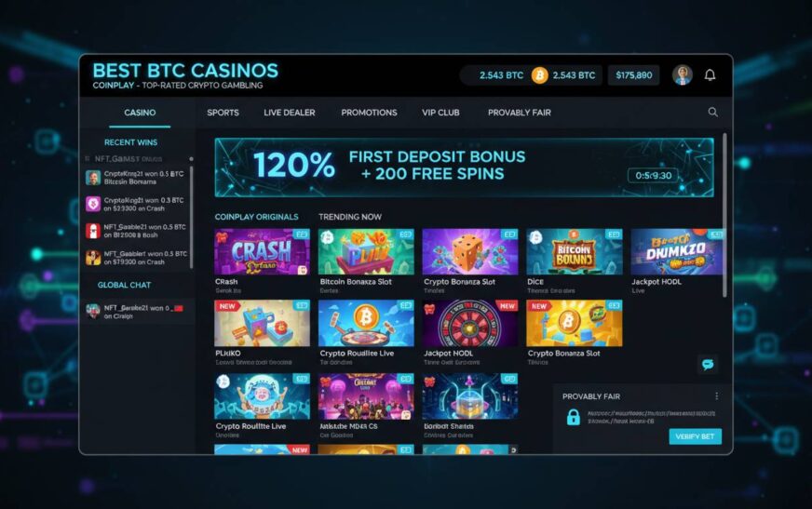812x509 pixels.
Task: Click the Verify Bet button
Action: point(695,436)
